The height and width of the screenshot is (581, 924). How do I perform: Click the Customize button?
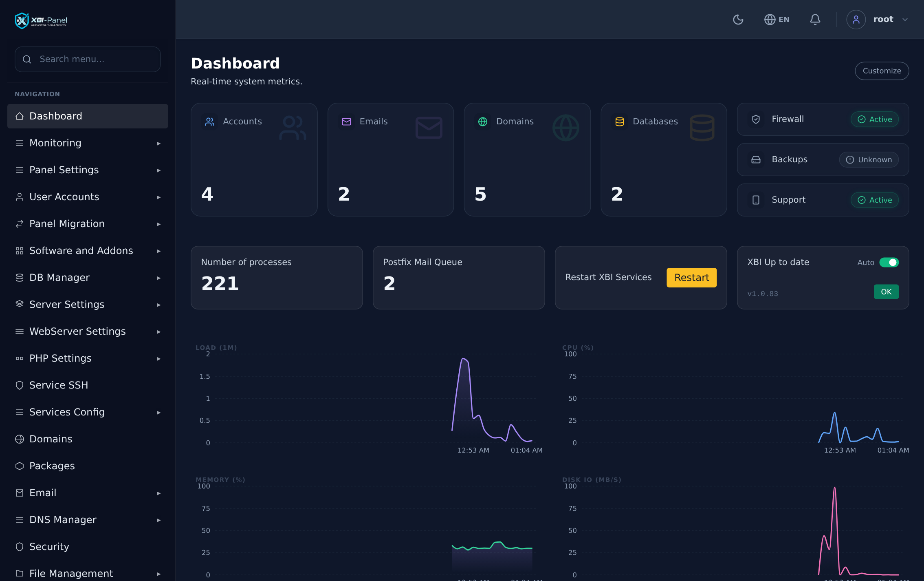tap(882, 71)
